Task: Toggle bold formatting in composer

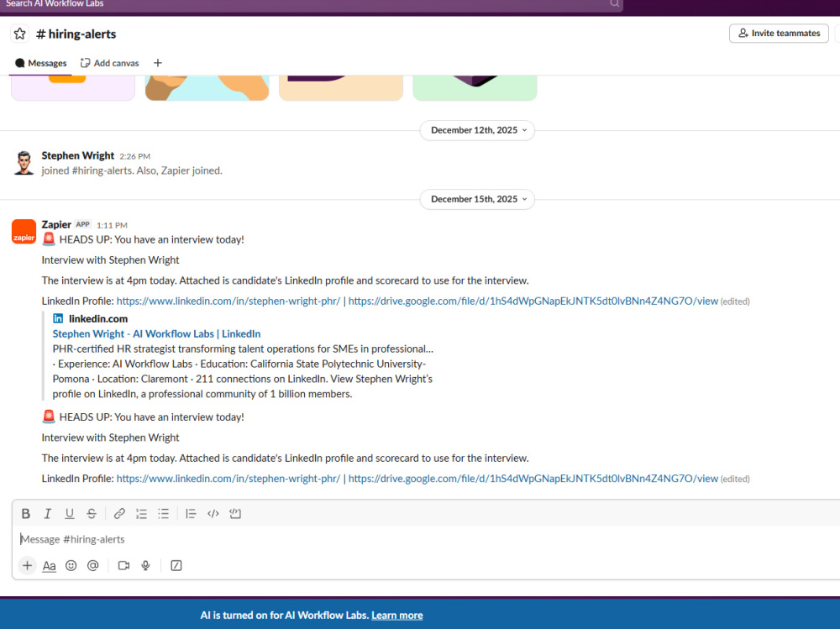Action: (x=26, y=514)
